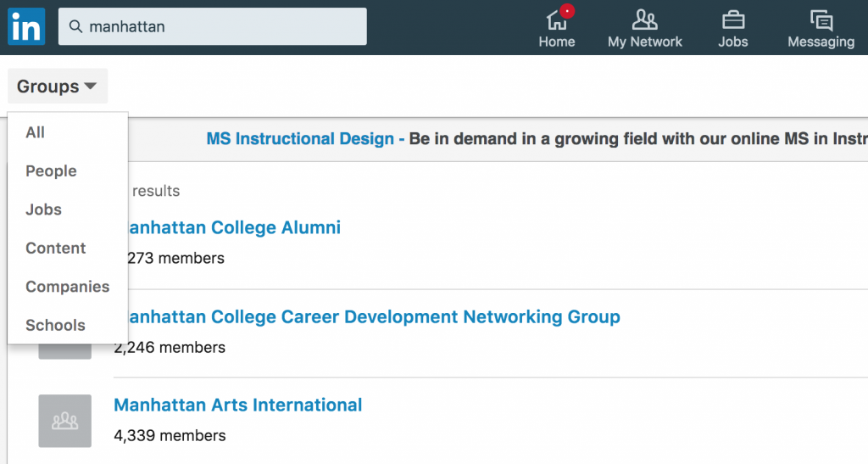Open the Manhattan College Alumni group

(x=234, y=227)
